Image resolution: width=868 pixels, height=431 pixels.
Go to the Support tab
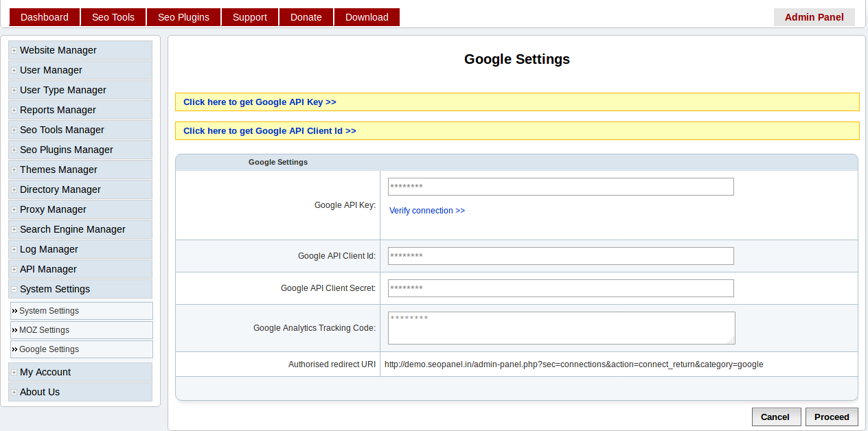tap(250, 17)
